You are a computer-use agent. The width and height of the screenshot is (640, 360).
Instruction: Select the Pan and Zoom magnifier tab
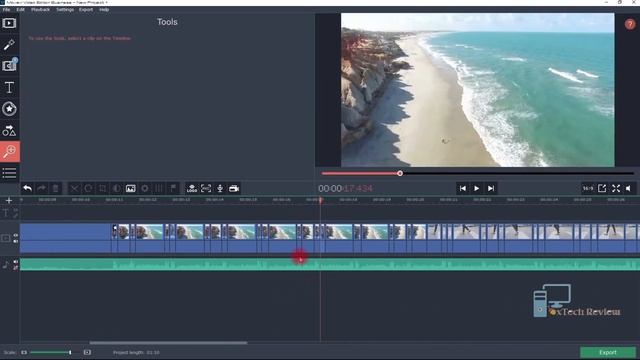pyautogui.click(x=10, y=151)
